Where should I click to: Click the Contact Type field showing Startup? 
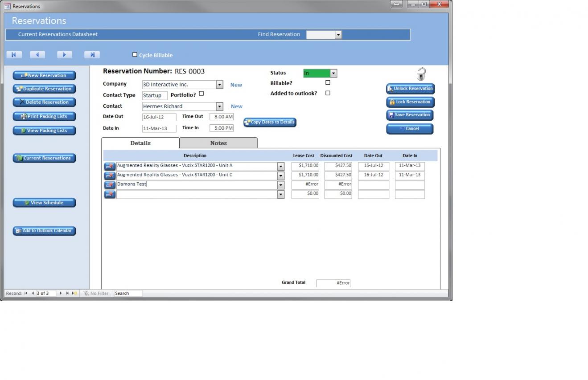(x=155, y=95)
